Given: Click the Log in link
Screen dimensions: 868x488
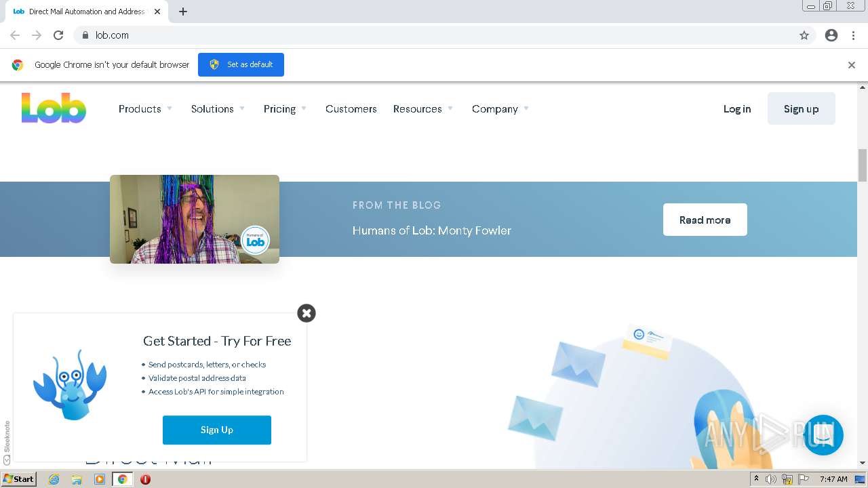Looking at the screenshot, I should (737, 108).
